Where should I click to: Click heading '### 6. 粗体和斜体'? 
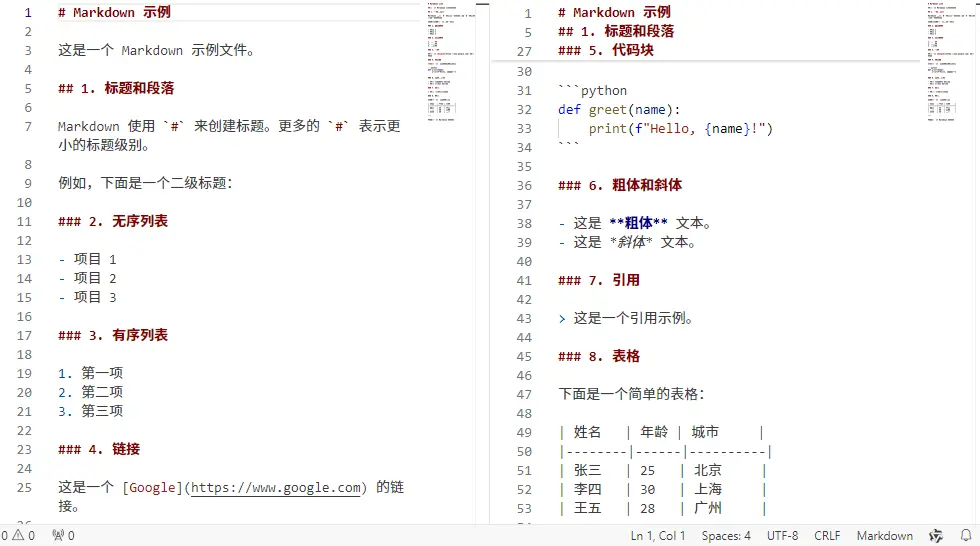(x=619, y=186)
